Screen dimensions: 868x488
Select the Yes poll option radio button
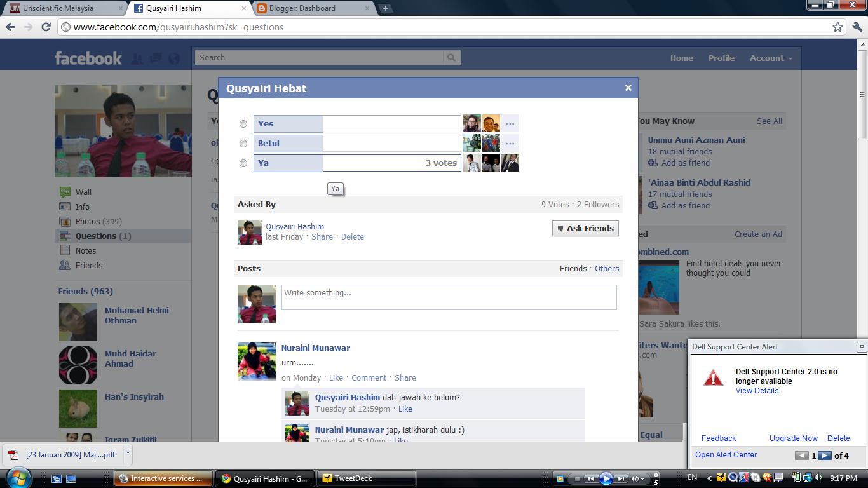click(x=243, y=124)
